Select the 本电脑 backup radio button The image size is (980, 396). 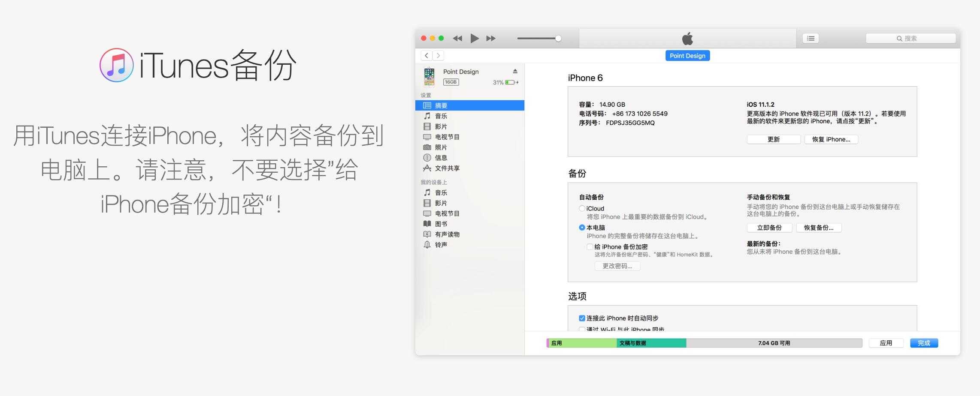[582, 228]
